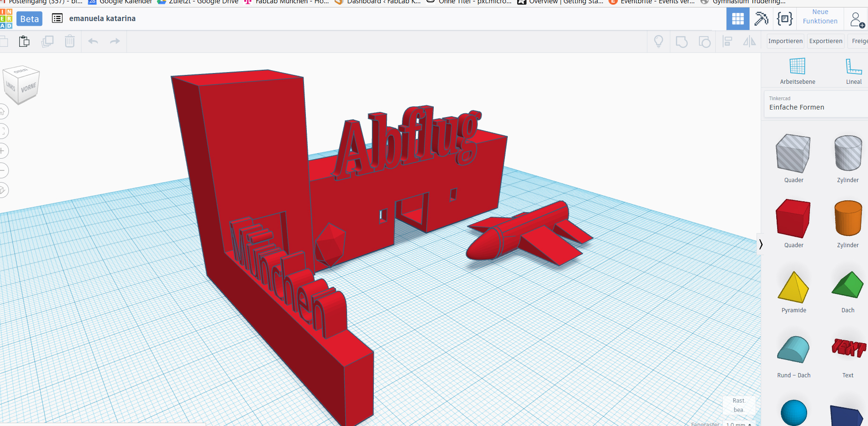Screen dimensions: 868x426
Task: Open the Codeblocks editor icon
Action: pos(785,19)
